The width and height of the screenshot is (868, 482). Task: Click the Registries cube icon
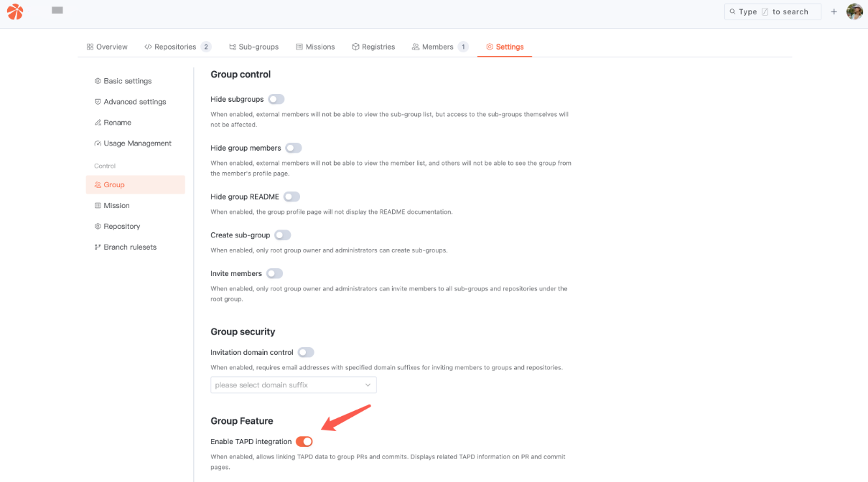355,47
